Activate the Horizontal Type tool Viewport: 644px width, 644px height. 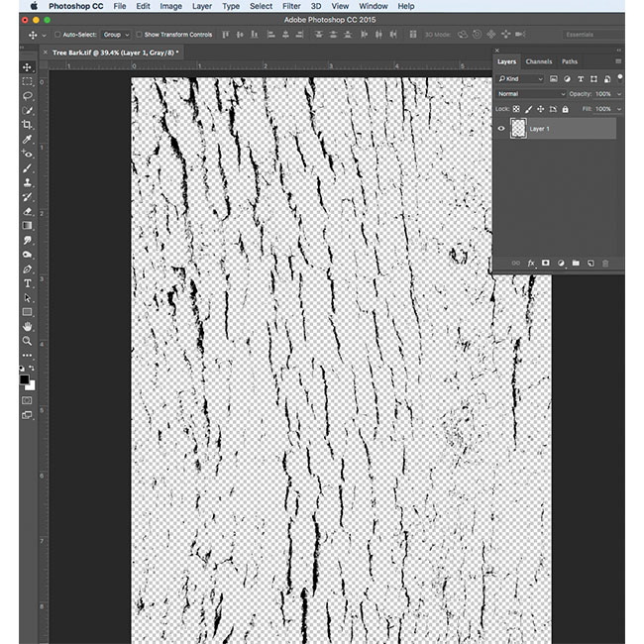(x=28, y=283)
